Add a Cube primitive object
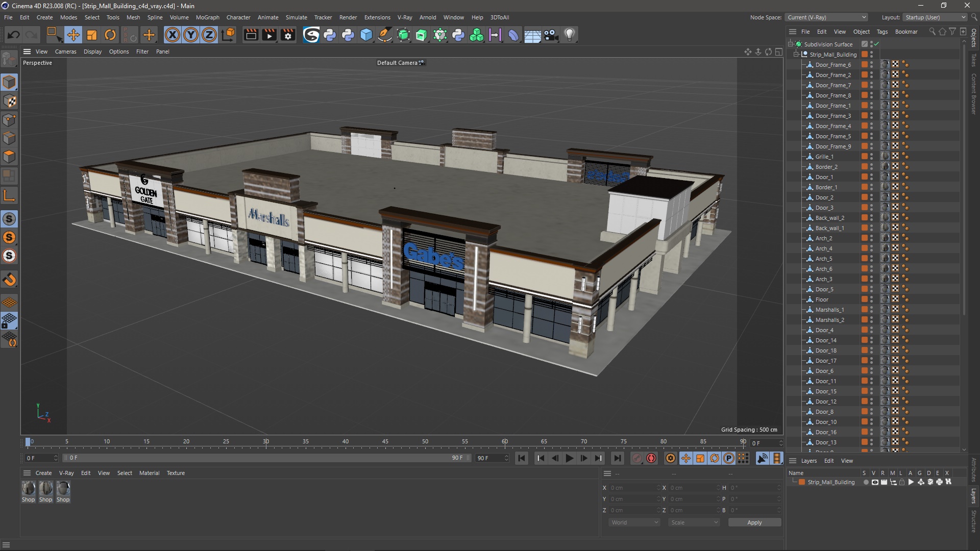980x551 pixels. (366, 35)
